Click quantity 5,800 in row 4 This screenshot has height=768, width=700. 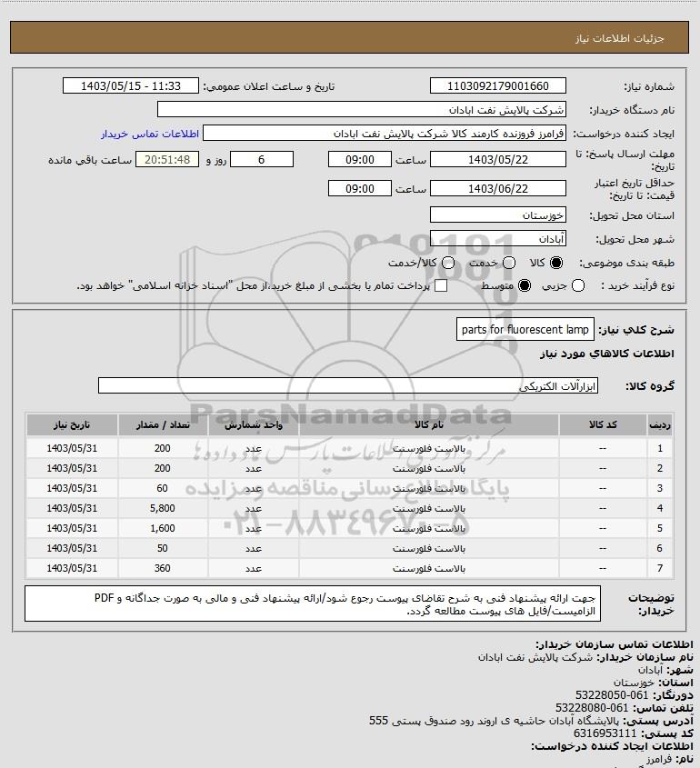pyautogui.click(x=163, y=508)
